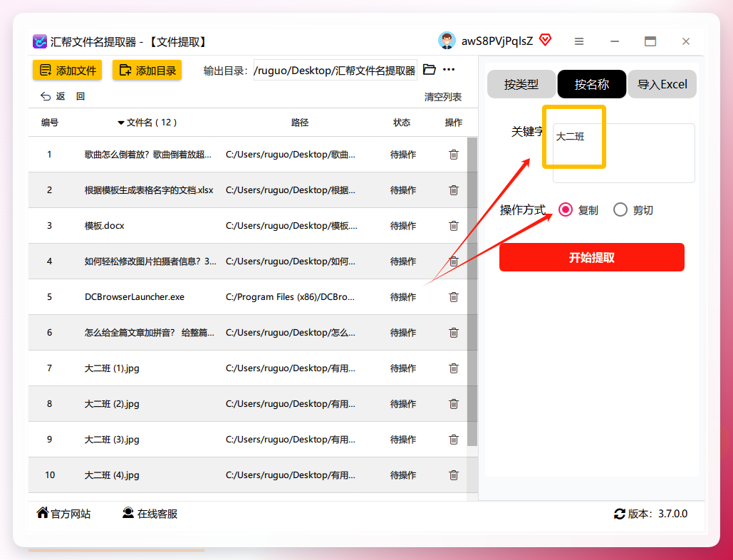Image resolution: width=733 pixels, height=560 pixels.
Task: Select DCBrowserLauncher.exe file name
Action: click(135, 297)
